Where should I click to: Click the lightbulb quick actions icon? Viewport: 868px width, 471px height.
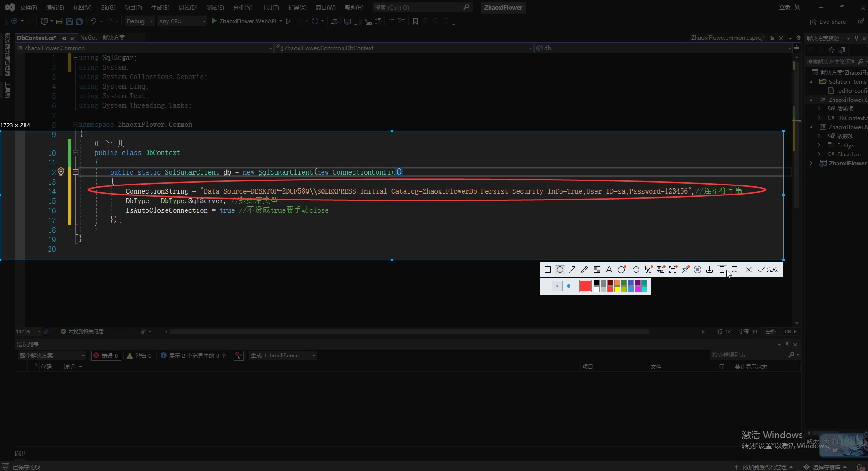[x=61, y=172]
